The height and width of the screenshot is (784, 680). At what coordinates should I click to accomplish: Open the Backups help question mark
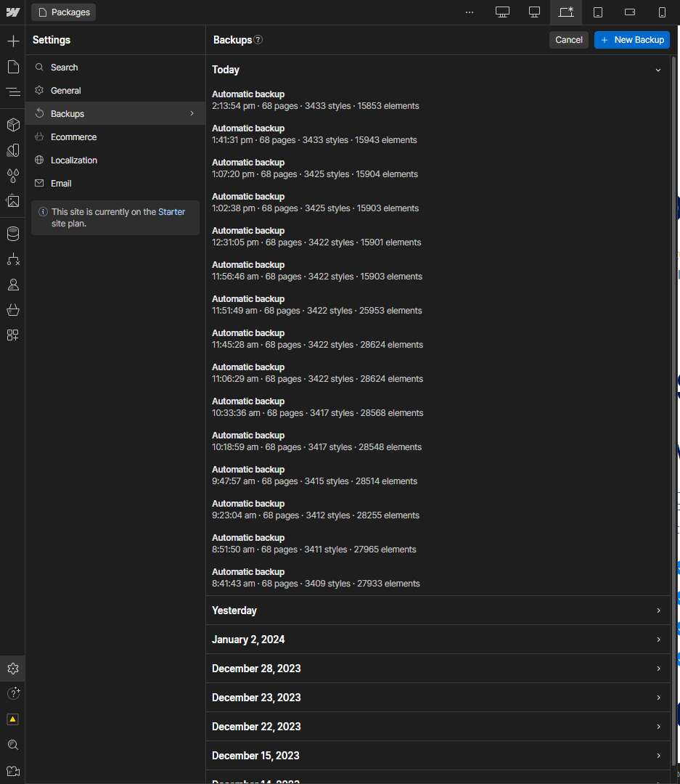(258, 39)
